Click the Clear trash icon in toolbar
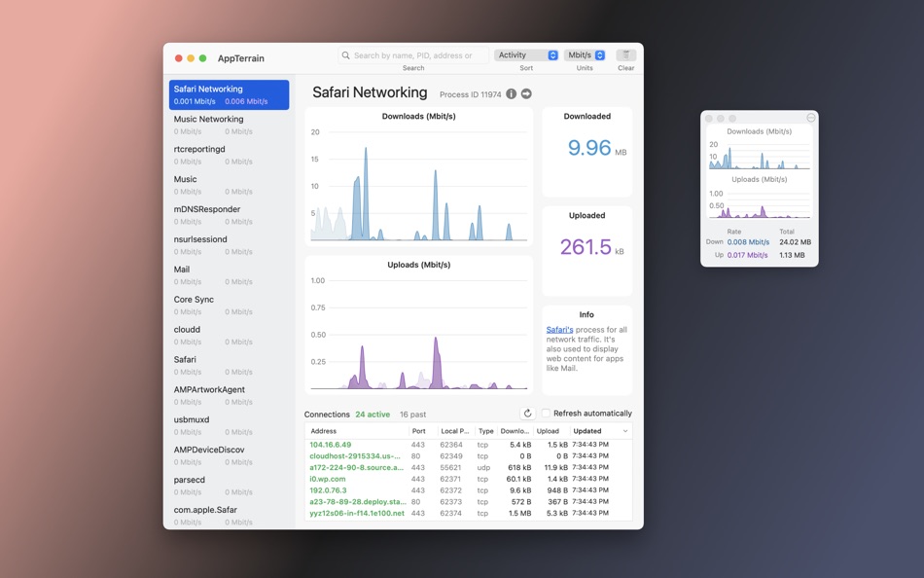This screenshot has height=578, width=924. [625, 54]
